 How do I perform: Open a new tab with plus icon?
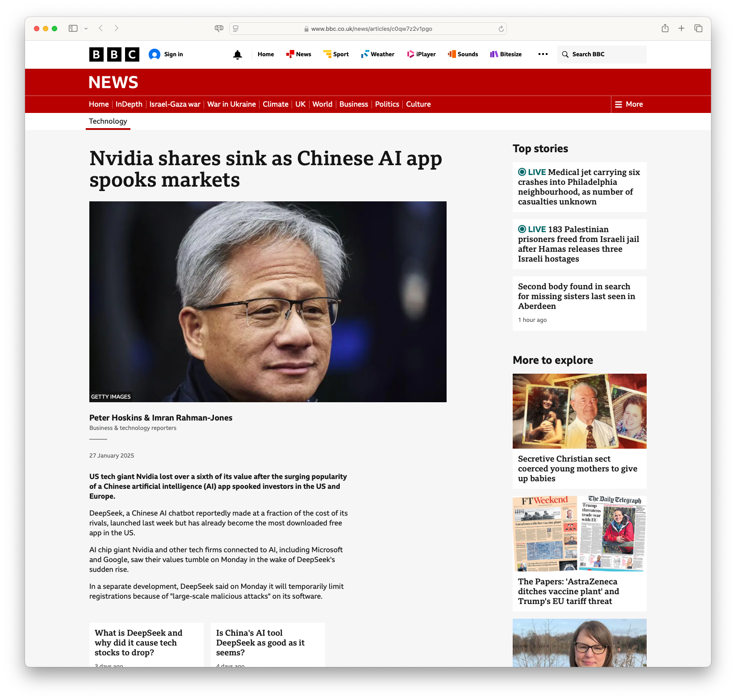tap(681, 29)
